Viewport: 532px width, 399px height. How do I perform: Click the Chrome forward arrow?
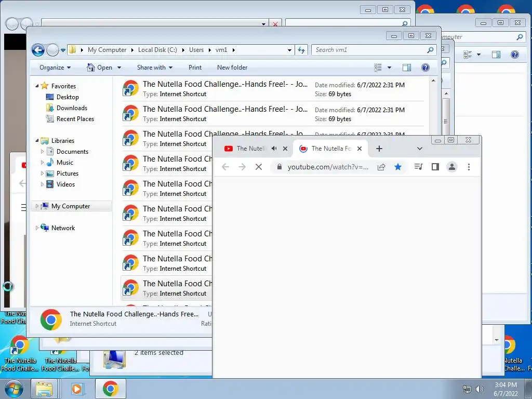[242, 167]
